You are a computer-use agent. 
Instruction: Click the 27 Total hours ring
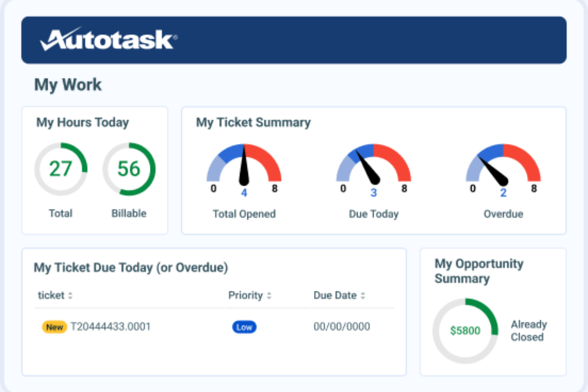click(x=61, y=169)
